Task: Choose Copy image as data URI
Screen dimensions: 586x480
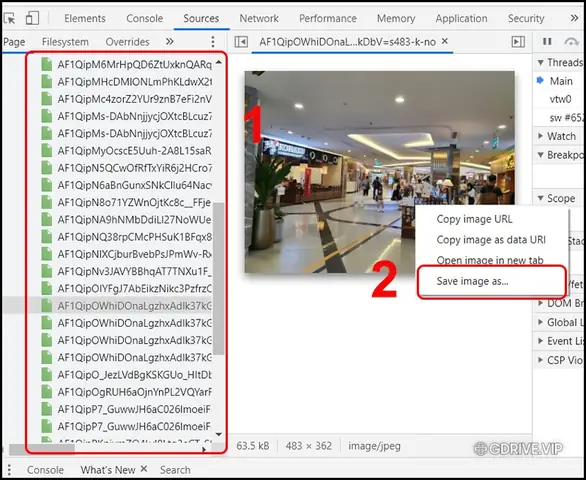Action: [x=491, y=240]
